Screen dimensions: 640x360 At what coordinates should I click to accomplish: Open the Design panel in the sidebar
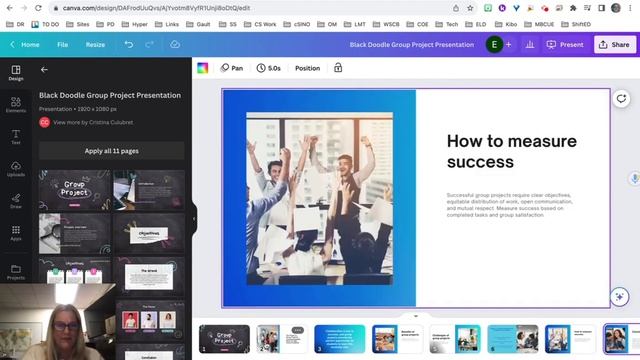[x=16, y=73]
